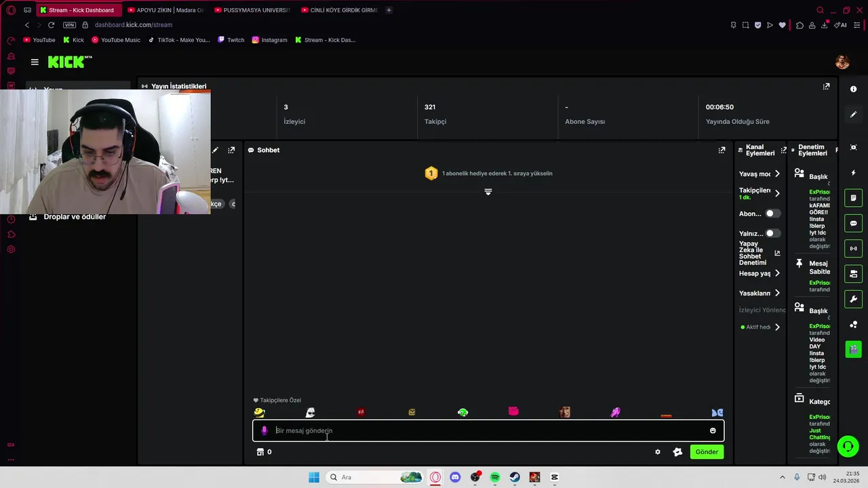Image resolution: width=868 pixels, height=488 pixels.
Task: Open the green headset support button
Action: (x=848, y=446)
